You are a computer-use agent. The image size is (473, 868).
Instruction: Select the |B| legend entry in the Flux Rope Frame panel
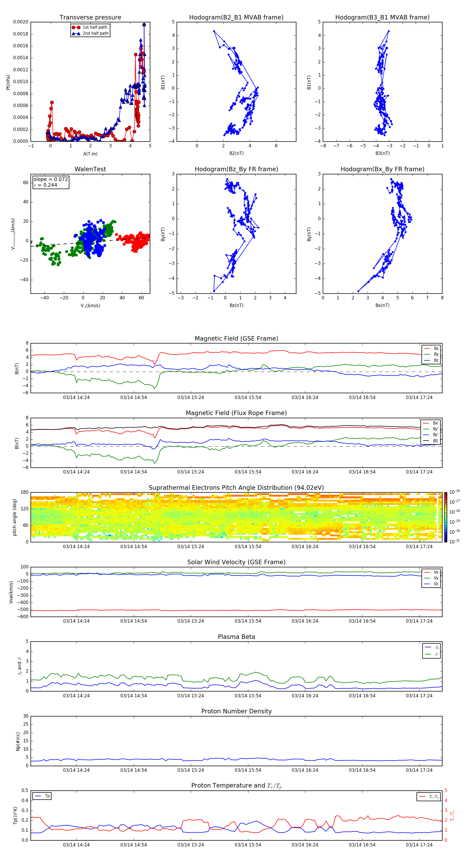pos(431,441)
